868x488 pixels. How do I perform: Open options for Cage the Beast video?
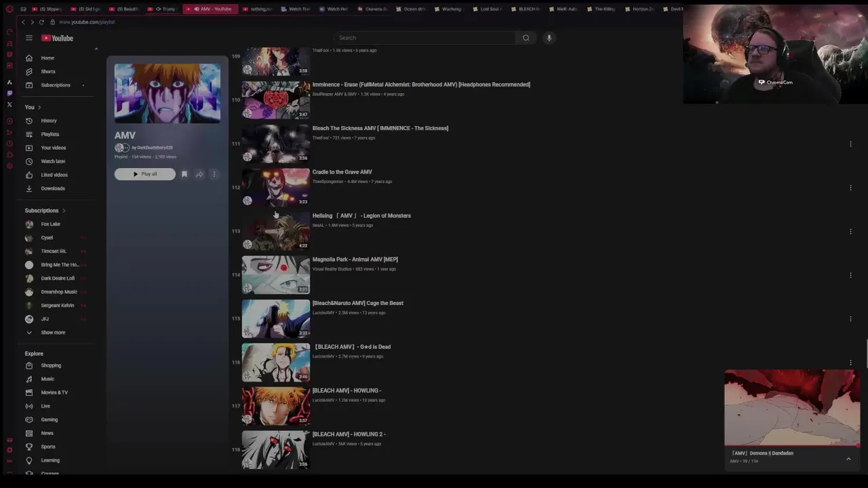click(x=850, y=319)
